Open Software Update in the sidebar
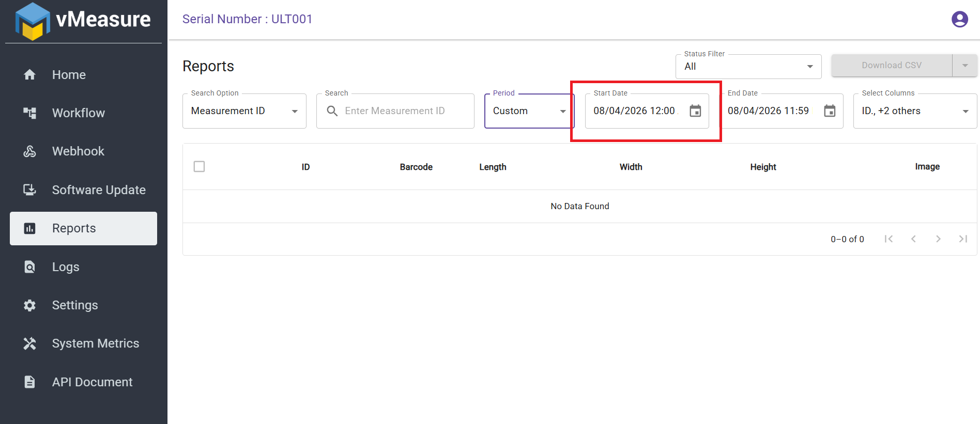This screenshot has height=424, width=980. tap(83, 190)
